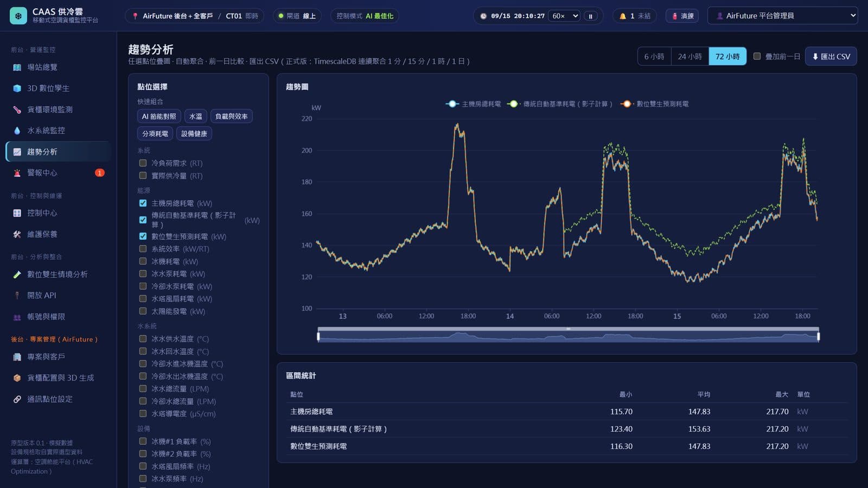Image resolution: width=868 pixels, height=488 pixels.
Task: Apply AI 節能對照 quick preset
Action: (x=159, y=117)
